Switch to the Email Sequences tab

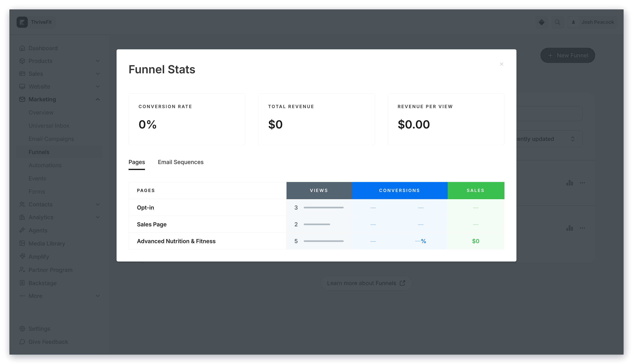(x=181, y=162)
